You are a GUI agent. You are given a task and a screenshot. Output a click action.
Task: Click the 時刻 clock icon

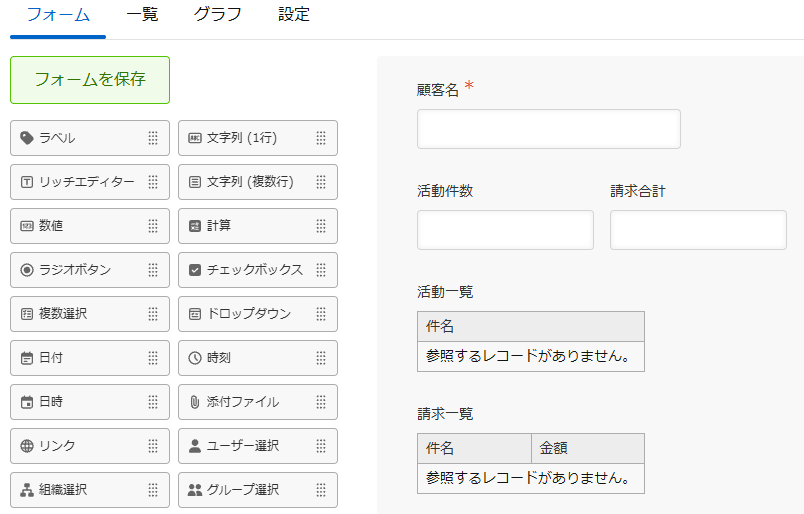point(195,358)
